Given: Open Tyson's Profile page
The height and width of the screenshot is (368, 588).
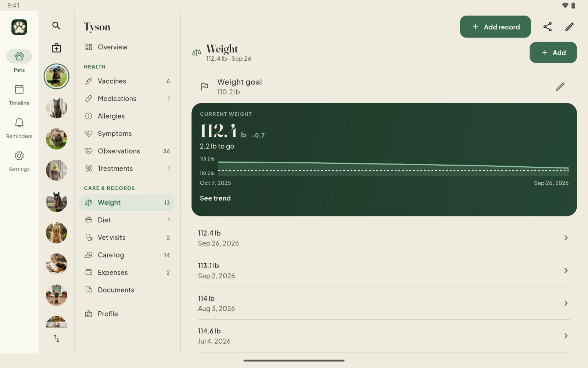Looking at the screenshot, I should click(127, 314).
